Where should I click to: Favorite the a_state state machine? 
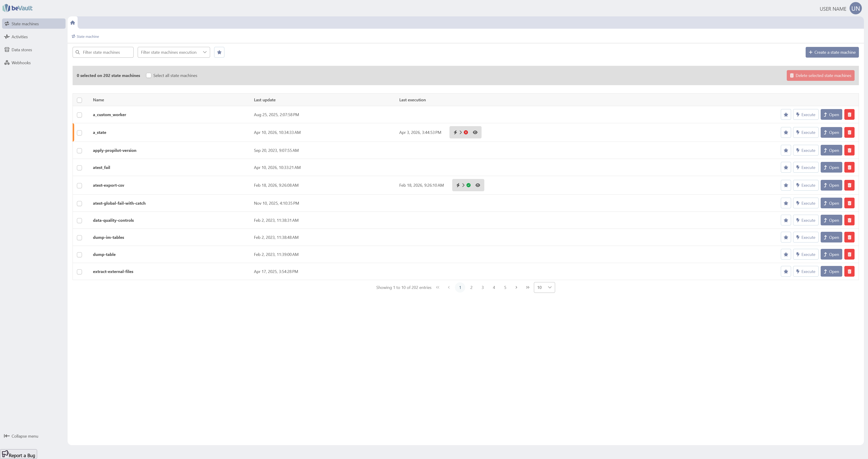786,133
